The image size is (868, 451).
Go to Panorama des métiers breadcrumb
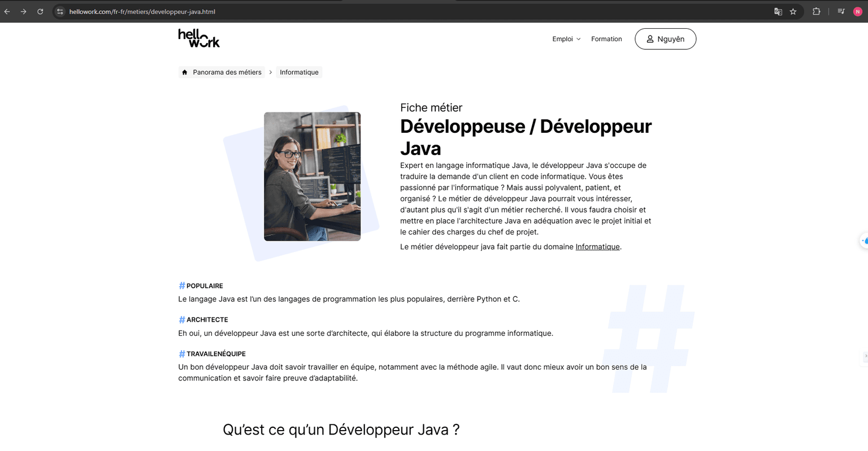point(227,72)
